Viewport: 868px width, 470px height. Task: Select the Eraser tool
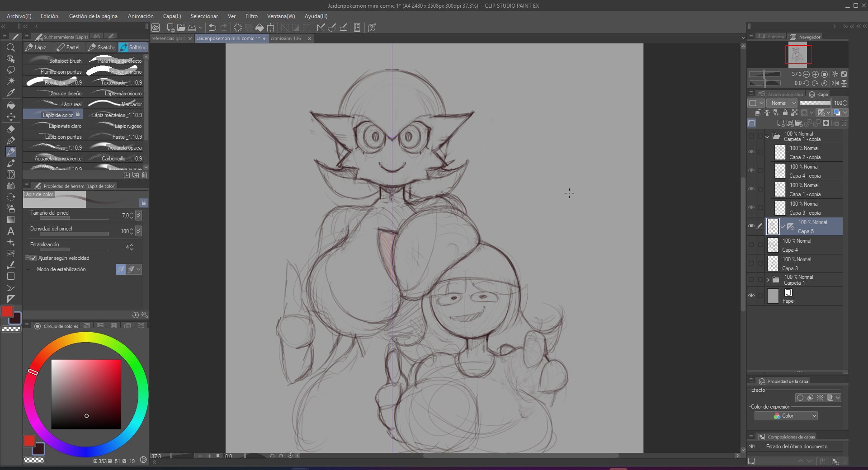pos(11,129)
